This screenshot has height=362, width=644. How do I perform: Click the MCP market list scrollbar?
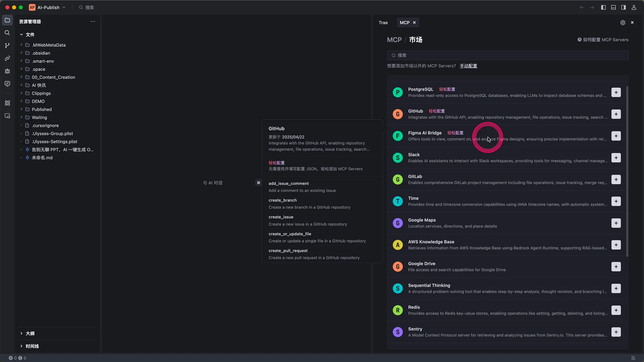(x=627, y=171)
